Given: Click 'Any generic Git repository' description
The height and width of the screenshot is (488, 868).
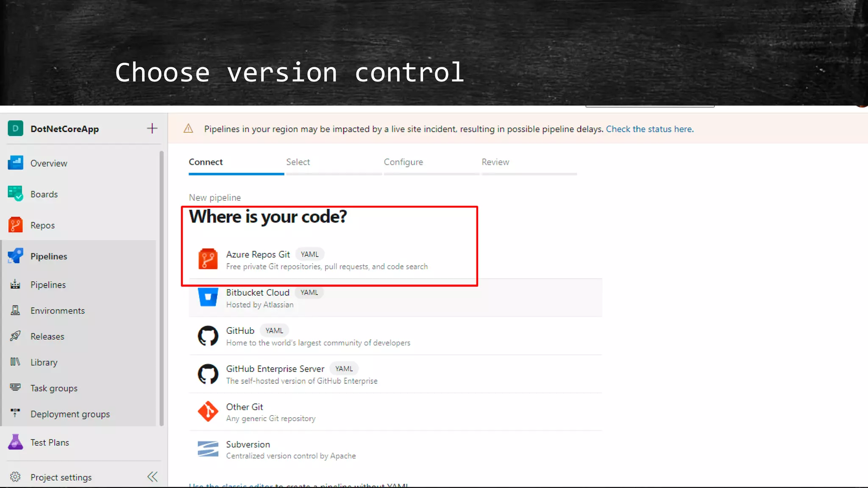Looking at the screenshot, I should coord(271,419).
